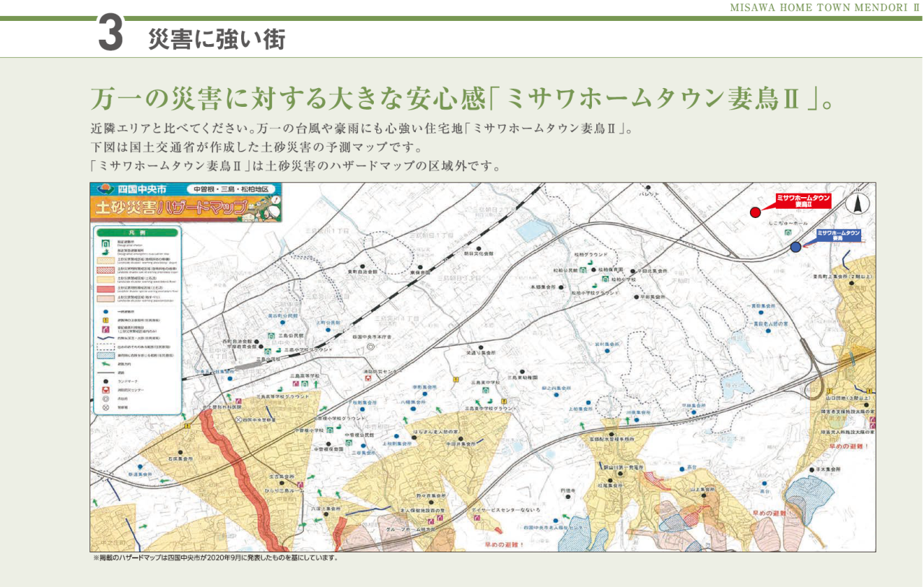Screen dimensions: 924x587
Task: Click the fire and disaster center legend icon
Action: pos(106,390)
